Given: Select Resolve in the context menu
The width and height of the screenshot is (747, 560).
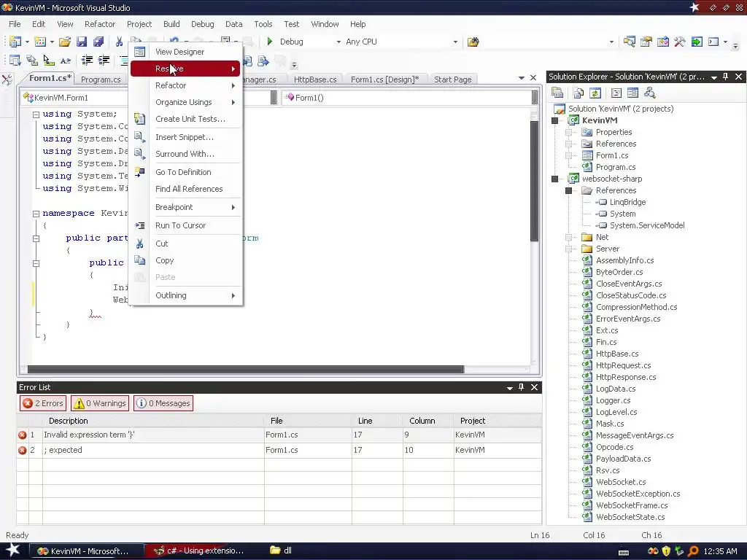Looking at the screenshot, I should pyautogui.click(x=185, y=69).
